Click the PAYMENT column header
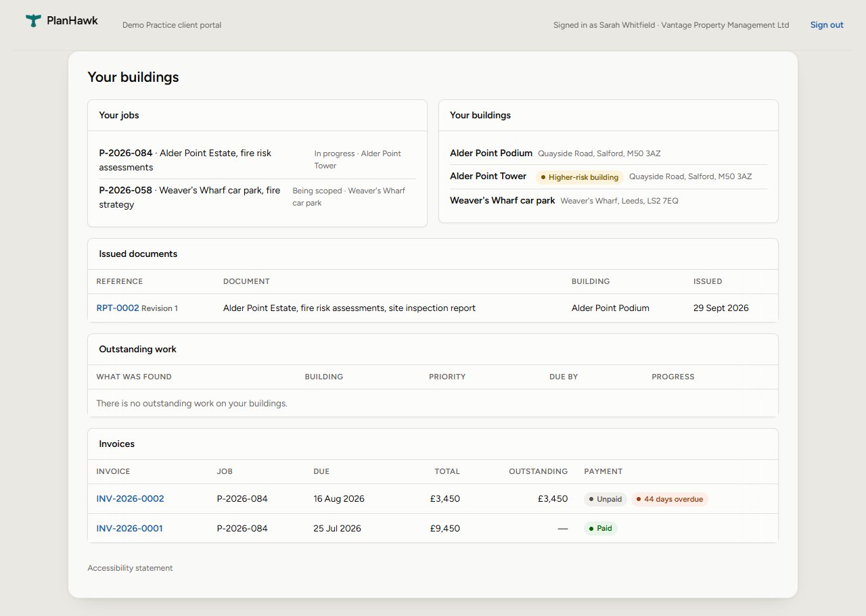The width and height of the screenshot is (866, 616). point(603,471)
